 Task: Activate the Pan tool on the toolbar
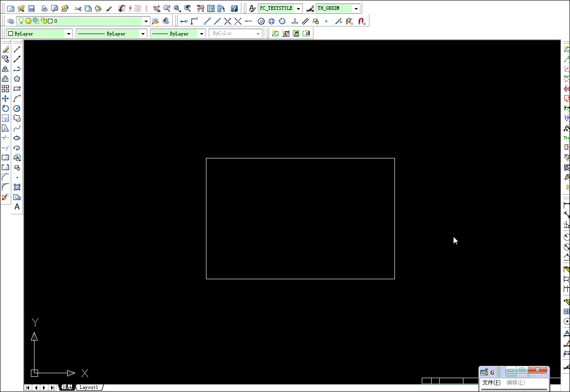click(156, 8)
